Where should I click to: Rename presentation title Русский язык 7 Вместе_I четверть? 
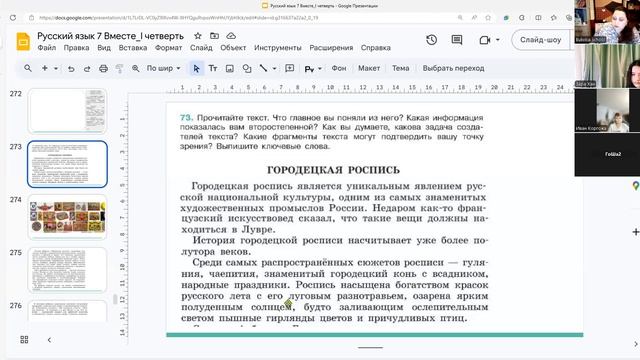tap(111, 36)
